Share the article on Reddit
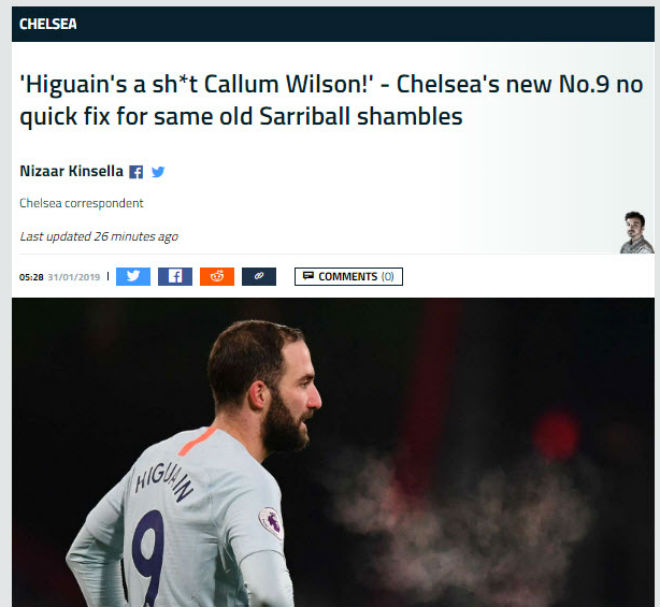660x607 pixels. 217,277
